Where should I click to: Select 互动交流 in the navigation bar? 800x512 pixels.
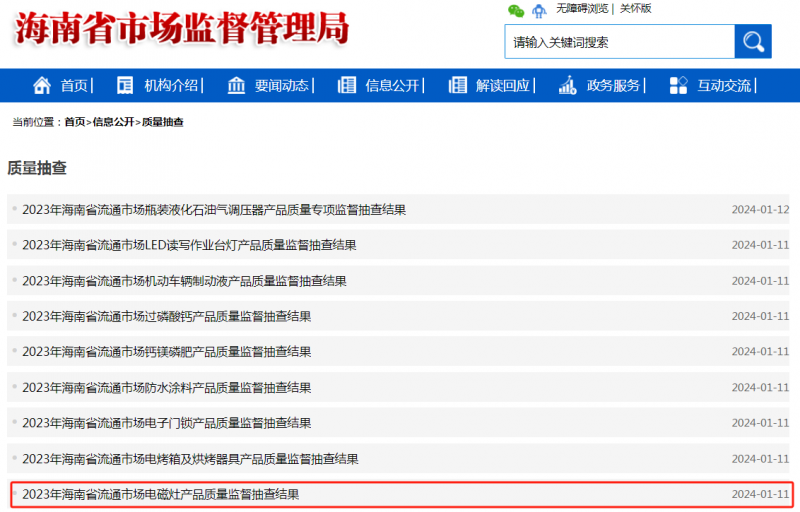click(724, 86)
